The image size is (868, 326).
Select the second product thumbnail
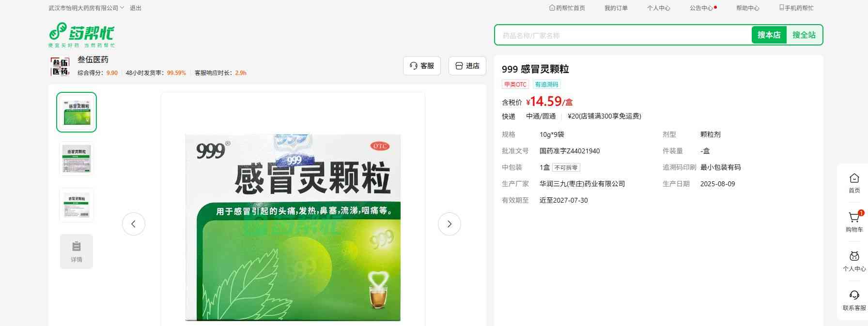(x=77, y=158)
